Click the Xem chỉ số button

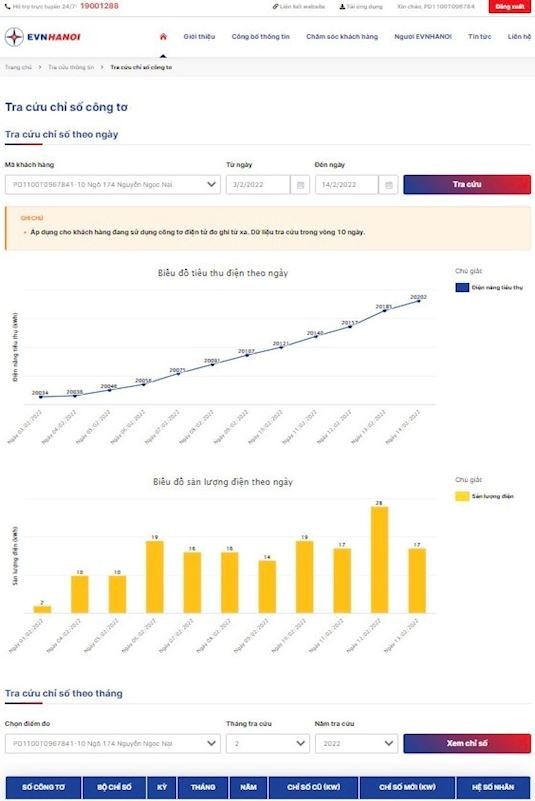(x=467, y=743)
